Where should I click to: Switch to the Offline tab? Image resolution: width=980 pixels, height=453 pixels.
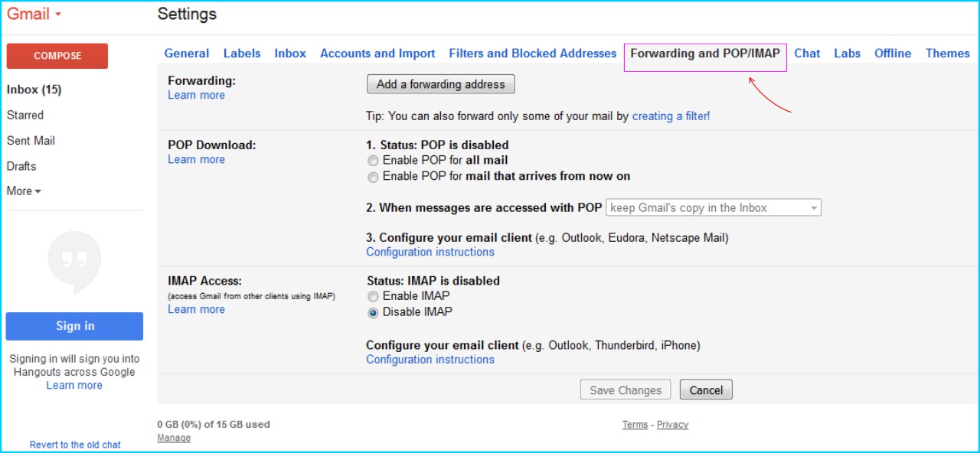tap(893, 54)
